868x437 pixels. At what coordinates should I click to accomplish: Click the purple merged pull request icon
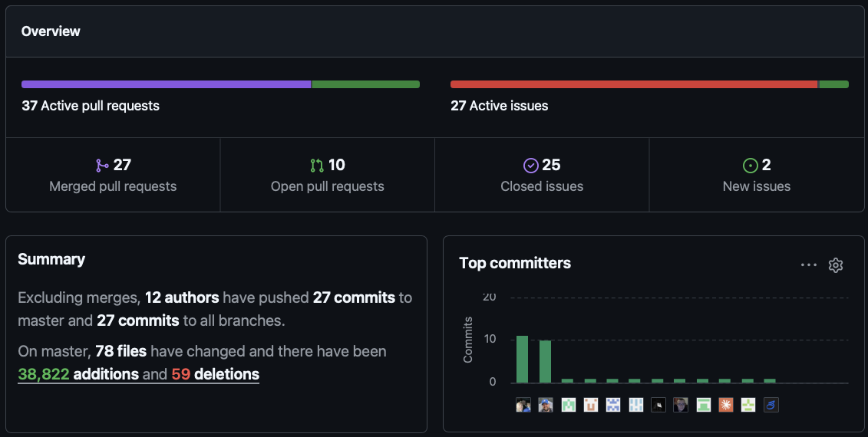(102, 166)
